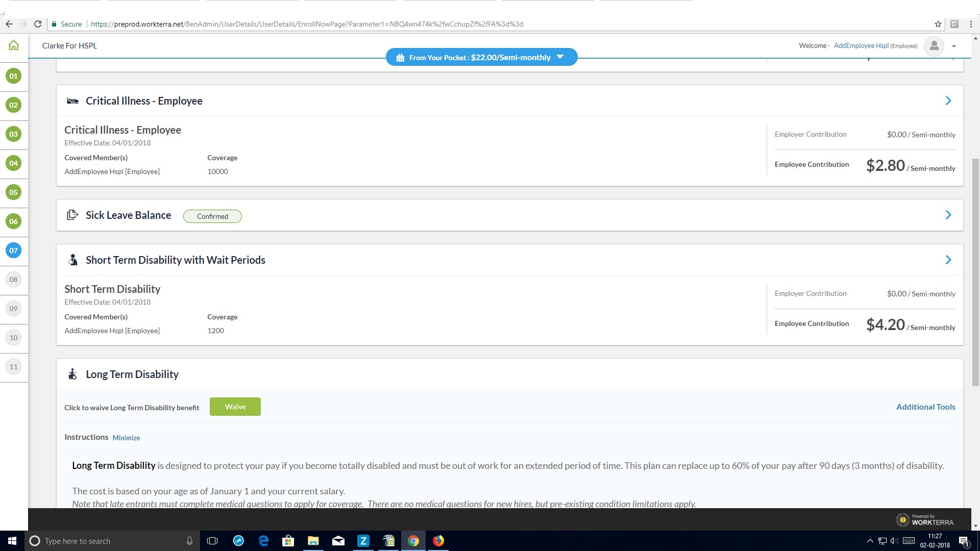Image resolution: width=980 pixels, height=551 pixels.
Task: Expand the Sick Leave Balance chevron
Action: pos(948,215)
